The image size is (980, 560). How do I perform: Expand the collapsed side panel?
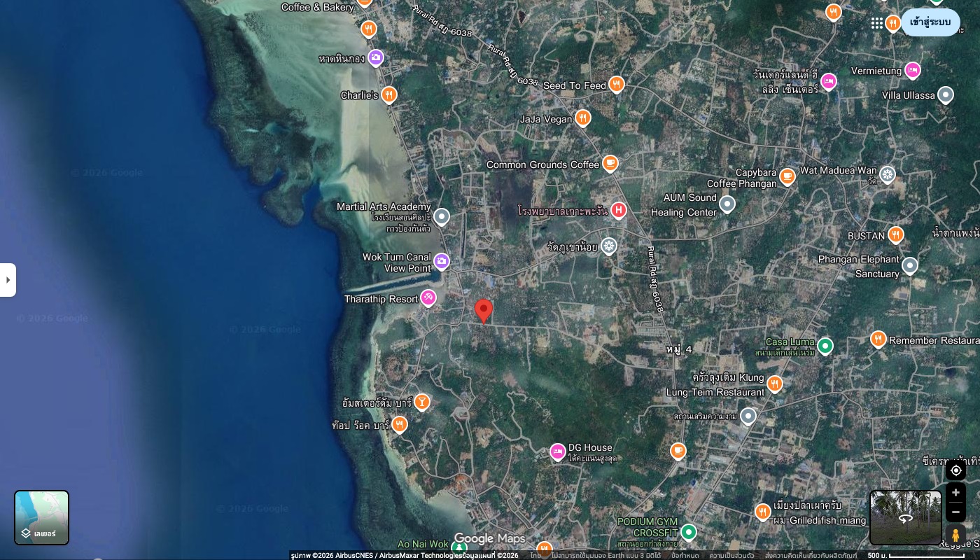[8, 280]
